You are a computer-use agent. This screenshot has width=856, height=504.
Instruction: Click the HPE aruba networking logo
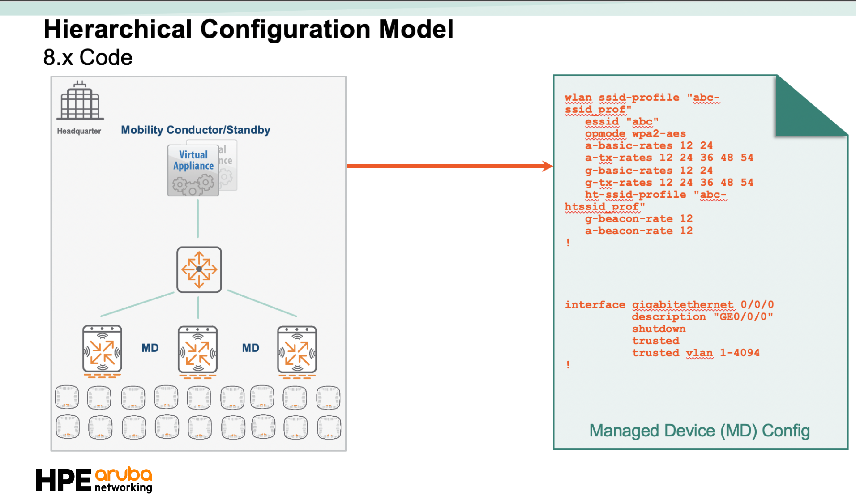click(94, 480)
